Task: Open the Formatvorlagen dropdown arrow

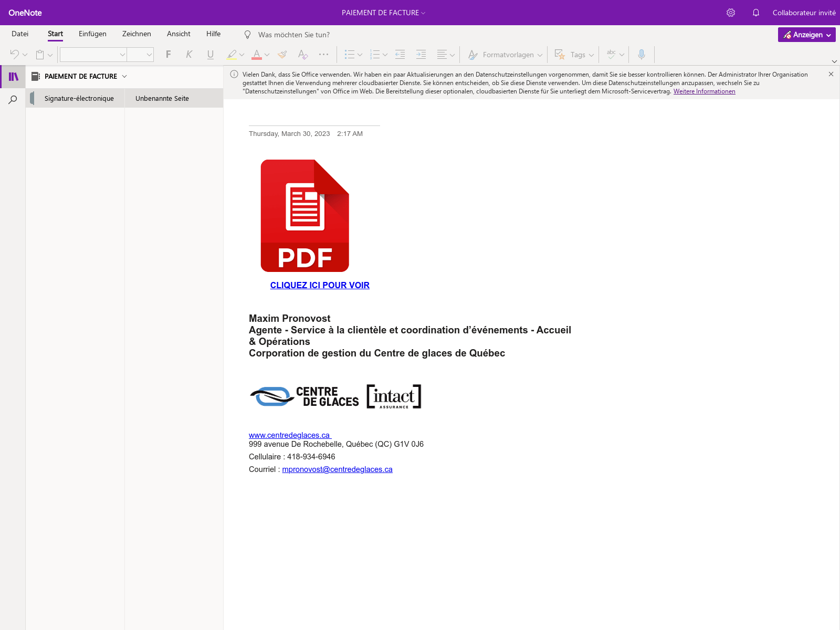Action: (540, 55)
